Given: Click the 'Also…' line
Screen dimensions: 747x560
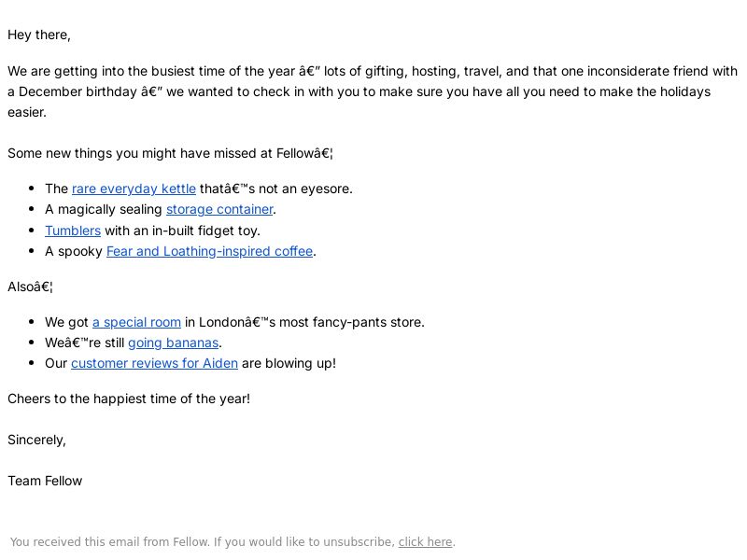Looking at the screenshot, I should 30,287.
